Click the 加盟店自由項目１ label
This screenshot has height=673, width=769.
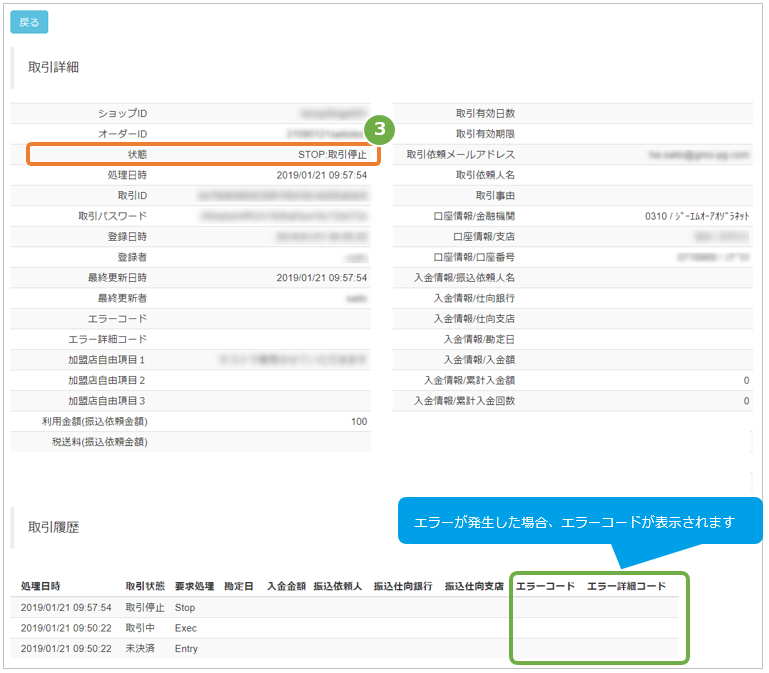coord(106,360)
